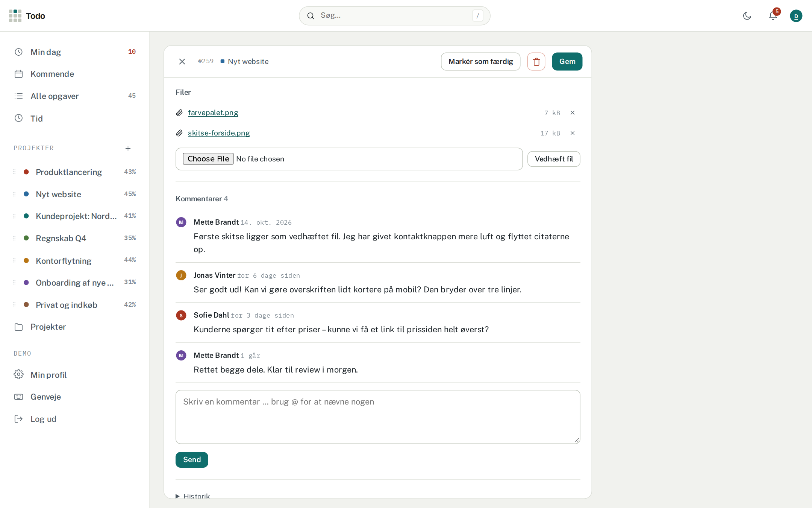Add new project plus icon
The width and height of the screenshot is (812, 508).
128,148
